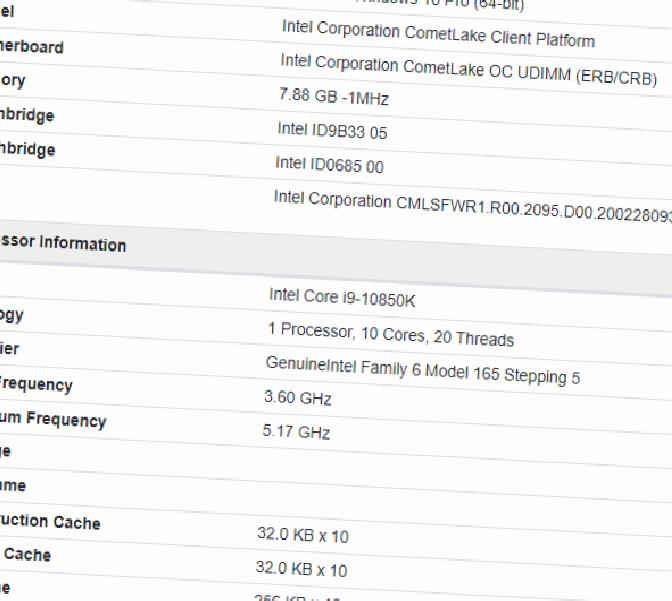Select the BIOS string starting 'Intel Corporation CMLSFWR1'
Screen dimensions: 672x601
point(473,207)
